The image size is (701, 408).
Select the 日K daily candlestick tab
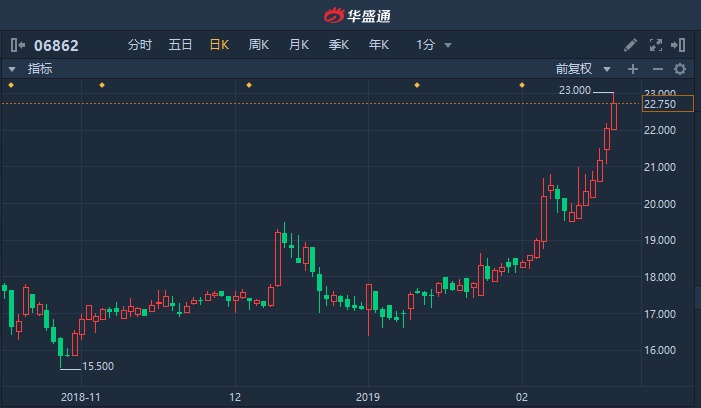220,45
